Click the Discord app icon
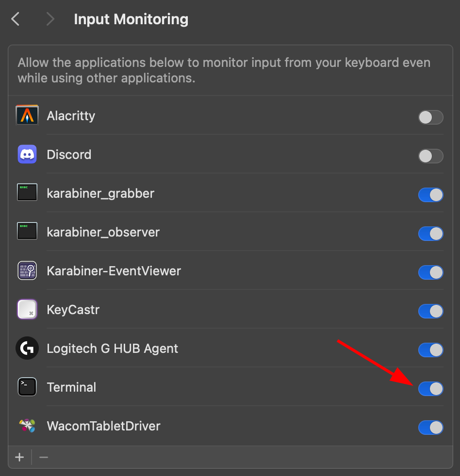The width and height of the screenshot is (460, 476). (27, 154)
